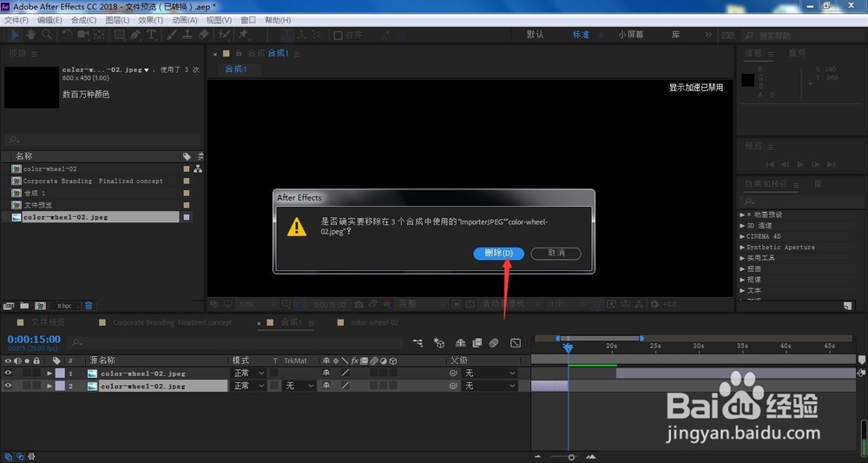The height and width of the screenshot is (463, 868).
Task: Select the Puppet Pin tool
Action: [242, 35]
